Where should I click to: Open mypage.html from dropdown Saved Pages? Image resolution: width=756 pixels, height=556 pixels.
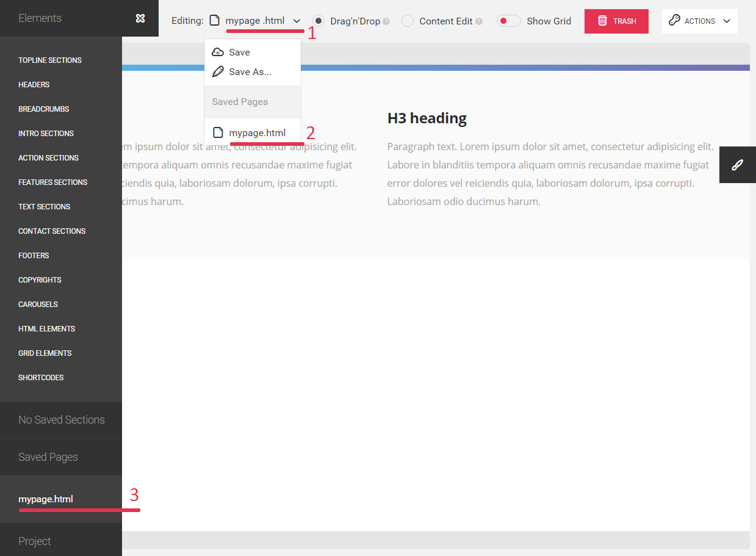257,132
